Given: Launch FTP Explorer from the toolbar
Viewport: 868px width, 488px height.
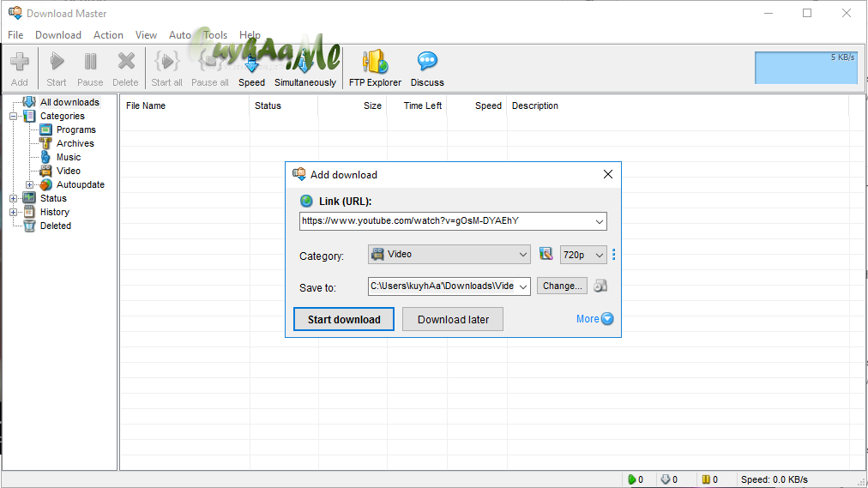Looking at the screenshot, I should click(x=376, y=69).
